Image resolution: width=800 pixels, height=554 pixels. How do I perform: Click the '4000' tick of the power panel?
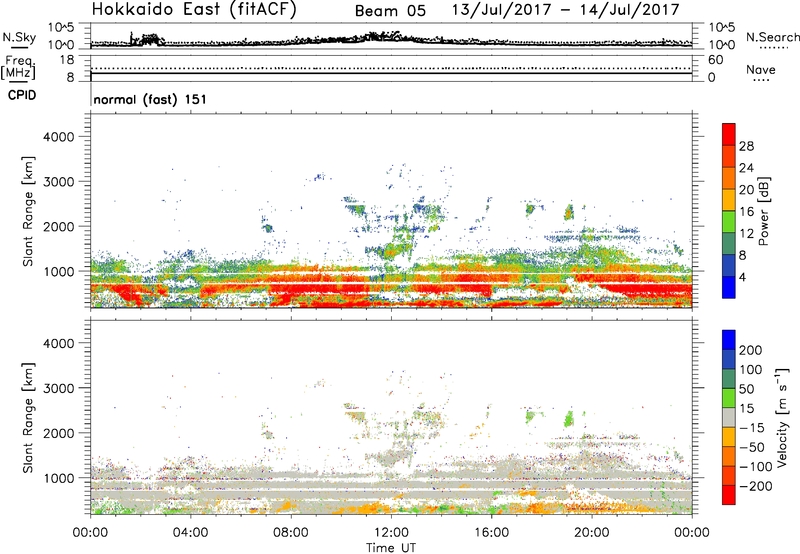tap(59, 137)
